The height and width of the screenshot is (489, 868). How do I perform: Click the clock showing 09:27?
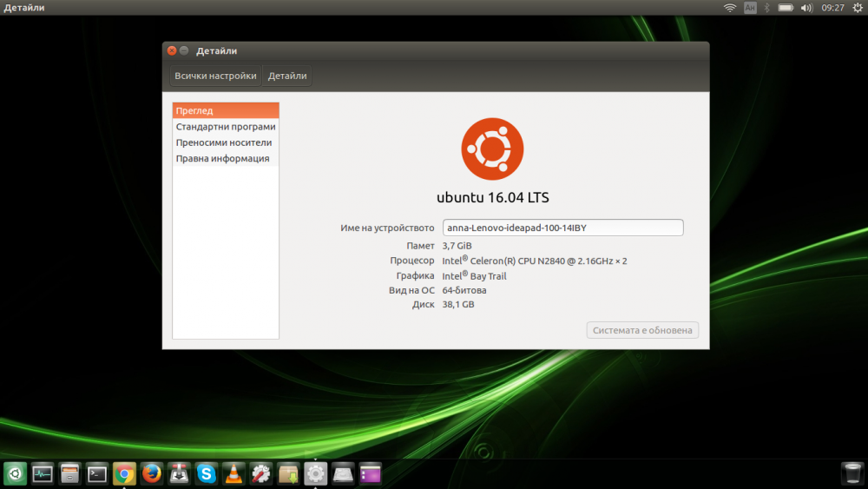(x=832, y=8)
